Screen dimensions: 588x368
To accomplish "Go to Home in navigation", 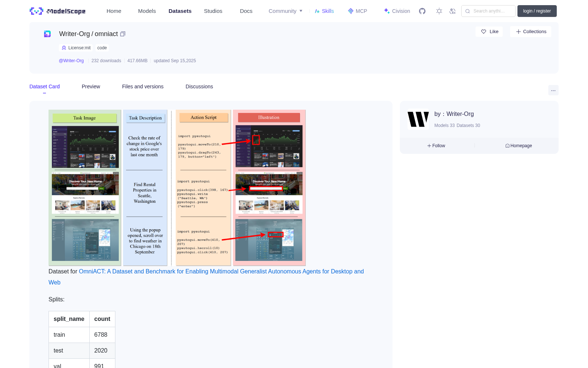I will (x=114, y=11).
